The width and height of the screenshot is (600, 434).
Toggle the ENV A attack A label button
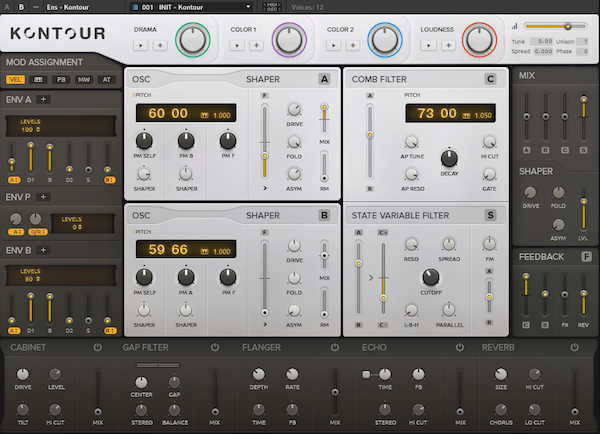pos(14,180)
